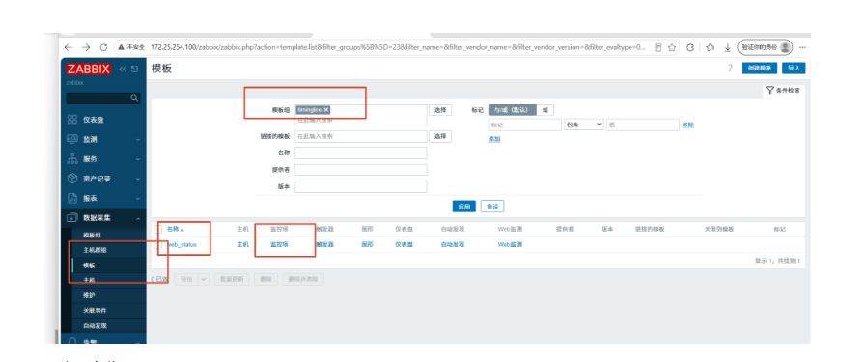Screen dimensions: 868x362
Task: Click the sidebar hide icon beside the double-chevron
Action: (x=134, y=70)
